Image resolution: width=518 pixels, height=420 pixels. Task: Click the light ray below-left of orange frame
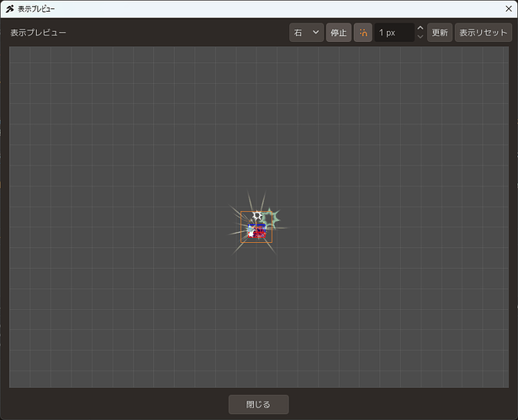tap(236, 249)
